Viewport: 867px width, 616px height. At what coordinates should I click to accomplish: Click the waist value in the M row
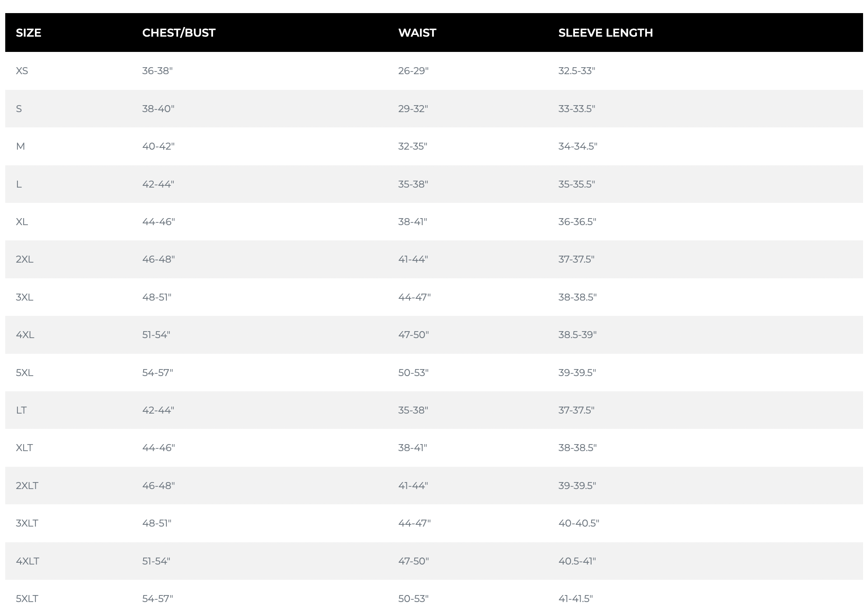[x=412, y=146]
